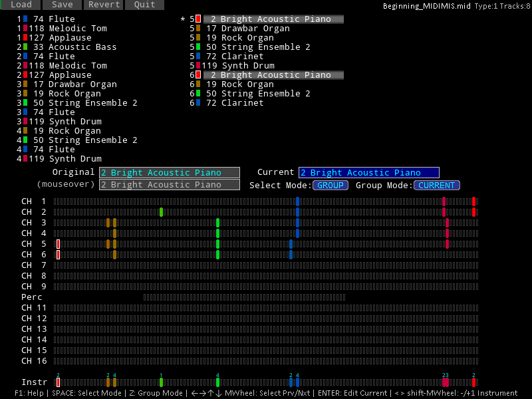Screen dimensions: 532x399
Task: Click blue marker in CH 1 row
Action: [297, 201]
